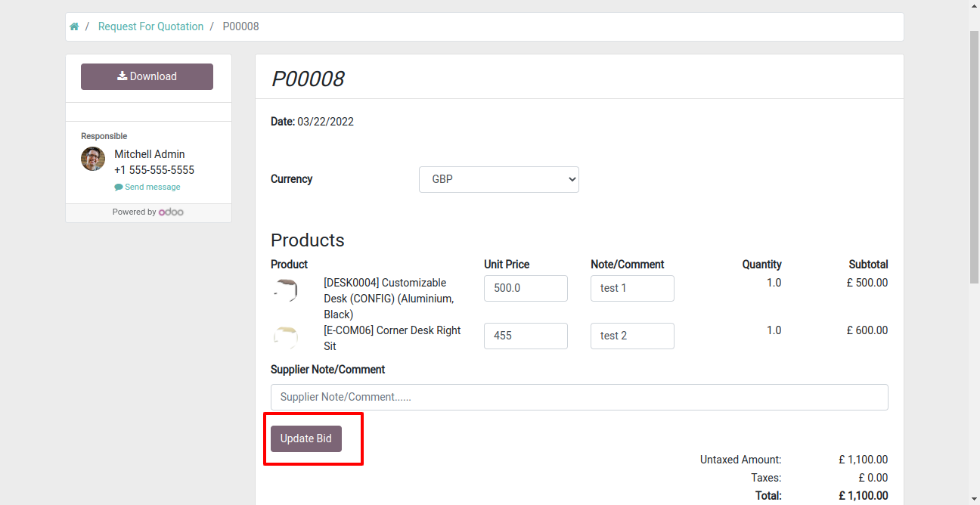Open the Odoo logo link
The width and height of the screenshot is (980, 505).
click(x=171, y=212)
